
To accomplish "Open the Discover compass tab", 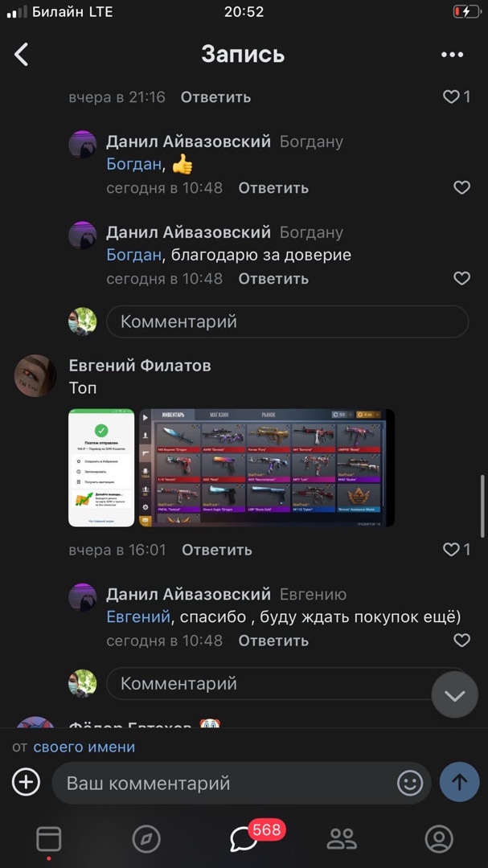I will pyautogui.click(x=146, y=839).
